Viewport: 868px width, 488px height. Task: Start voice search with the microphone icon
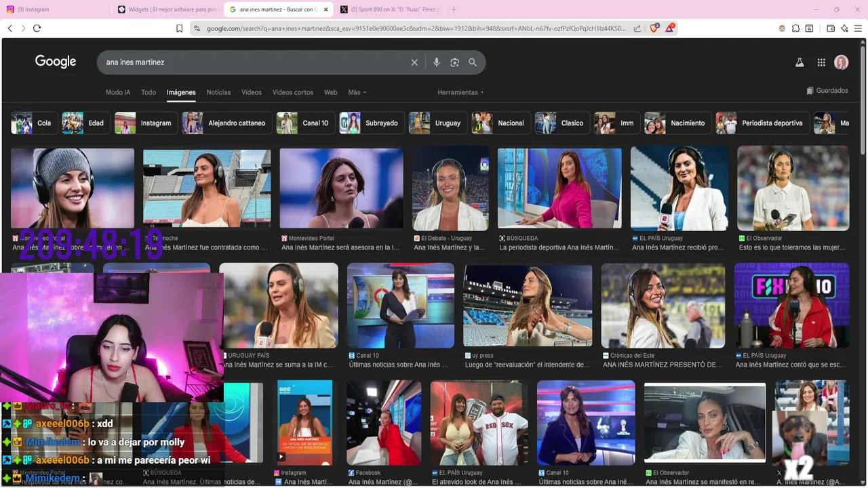pyautogui.click(x=436, y=62)
